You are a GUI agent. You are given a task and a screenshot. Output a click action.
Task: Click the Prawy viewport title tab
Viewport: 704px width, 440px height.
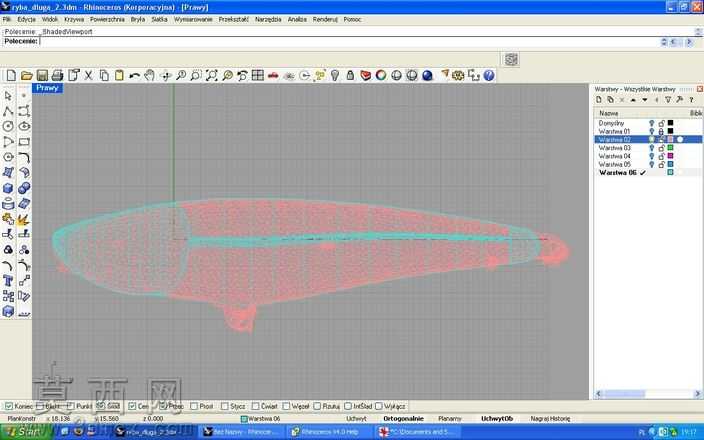click(48, 88)
